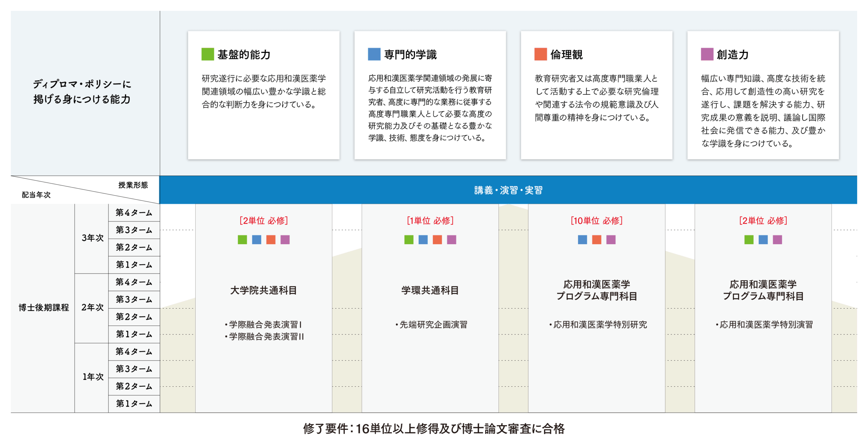This screenshot has width=868, height=445.
Task: Select the 1年次 year row label
Action: [93, 377]
